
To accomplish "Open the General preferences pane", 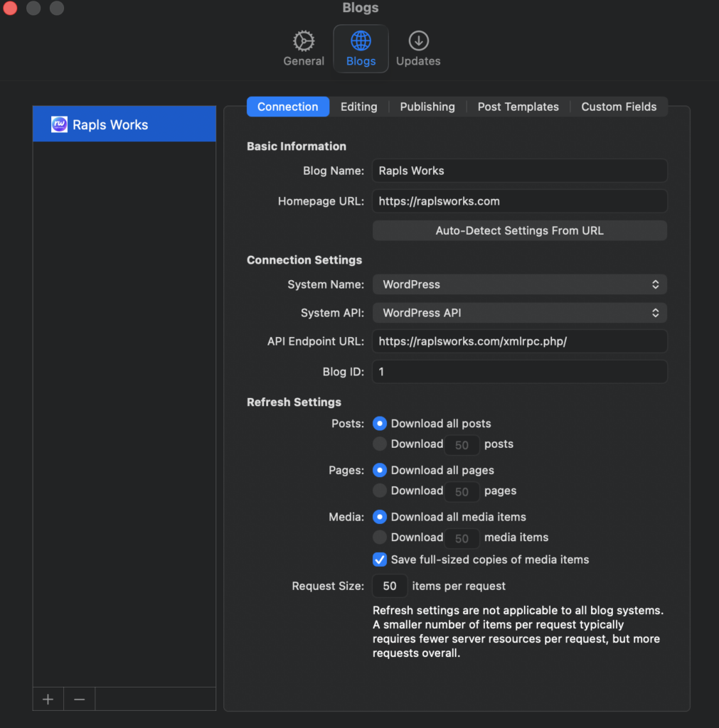I will click(x=304, y=48).
